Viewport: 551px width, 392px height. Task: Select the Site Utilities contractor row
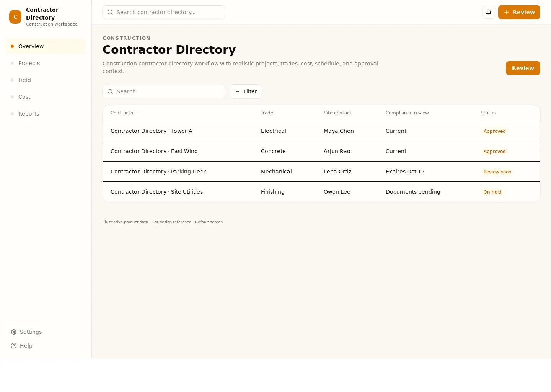[321, 192]
